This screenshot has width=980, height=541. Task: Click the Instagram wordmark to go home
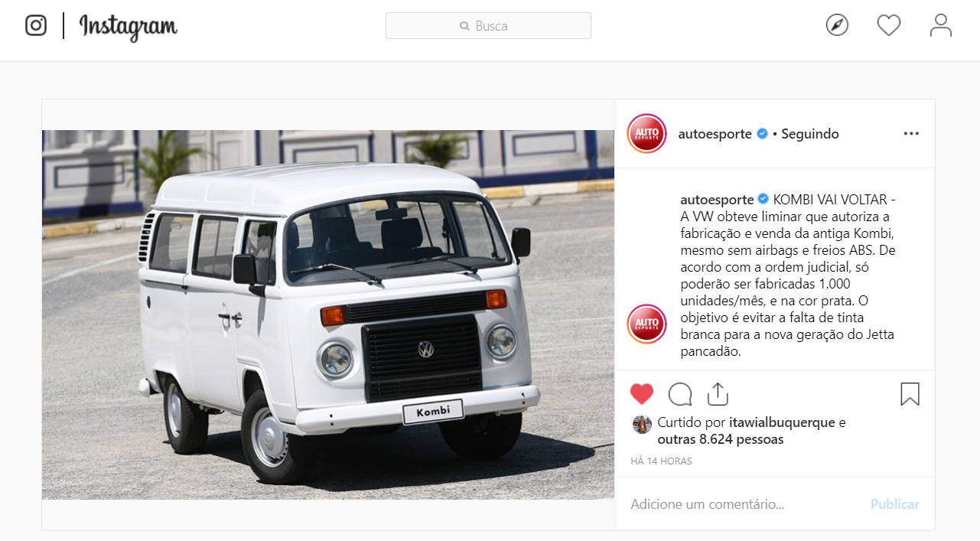coord(129,27)
